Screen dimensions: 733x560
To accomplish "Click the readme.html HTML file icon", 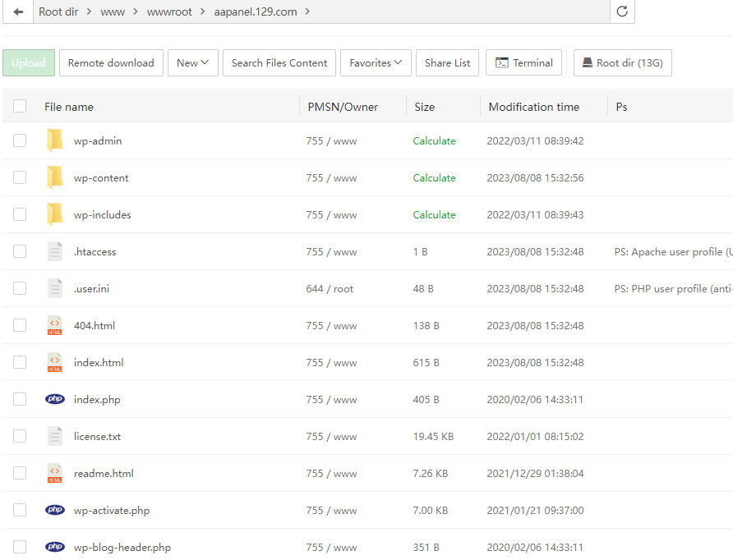I will click(55, 473).
